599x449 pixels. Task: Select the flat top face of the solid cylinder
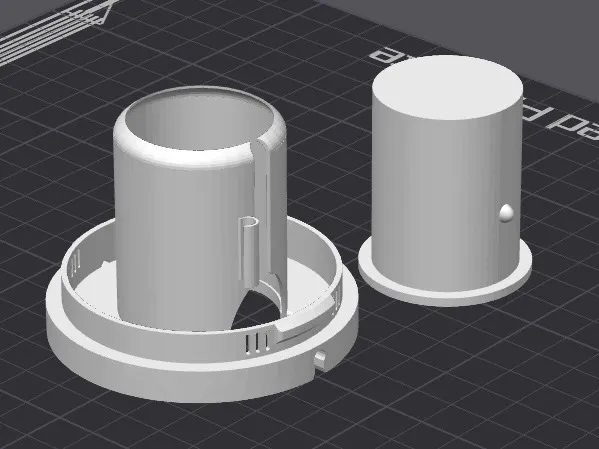pyautogui.click(x=447, y=88)
